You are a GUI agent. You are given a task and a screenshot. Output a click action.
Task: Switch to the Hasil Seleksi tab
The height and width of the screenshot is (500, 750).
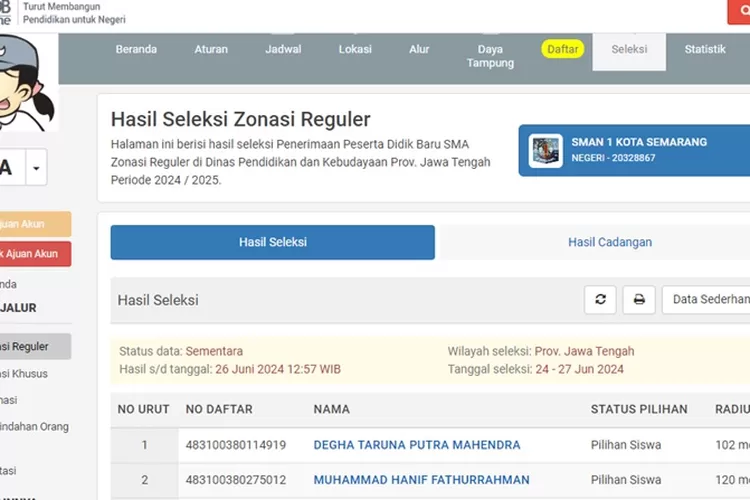click(x=273, y=243)
